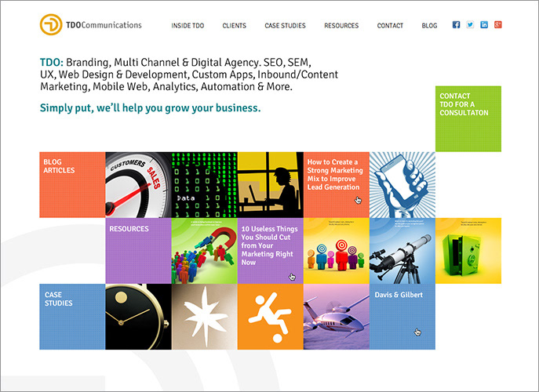Open the customers sales gauge thumbnail

click(138, 185)
